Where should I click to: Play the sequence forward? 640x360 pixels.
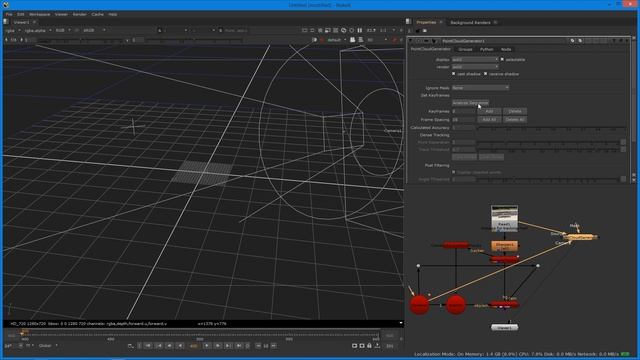tap(207, 346)
